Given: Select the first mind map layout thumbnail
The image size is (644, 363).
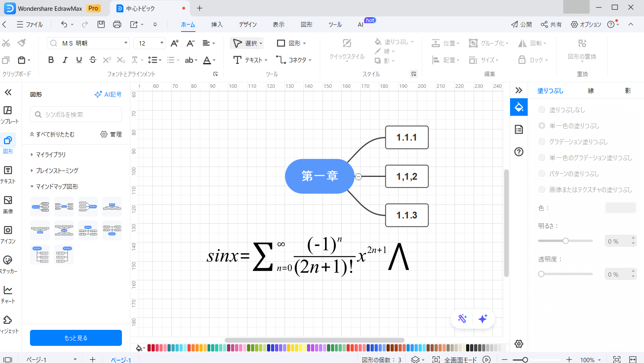Looking at the screenshot, I should click(x=40, y=206).
